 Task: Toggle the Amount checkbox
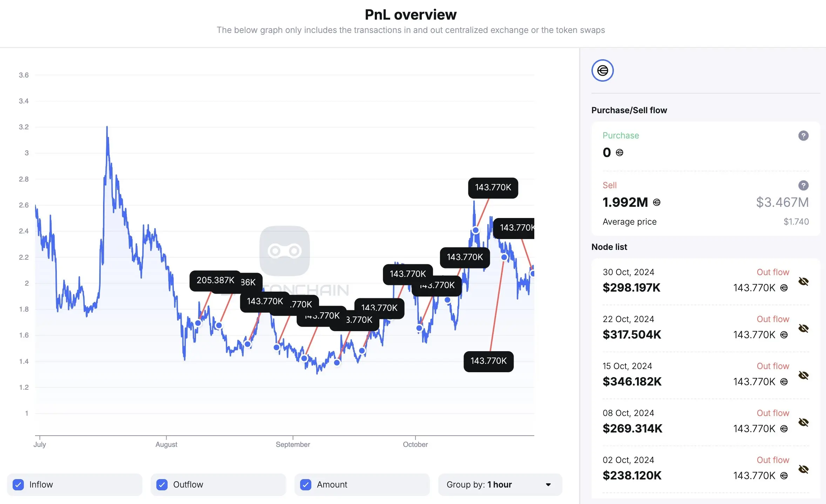click(306, 485)
